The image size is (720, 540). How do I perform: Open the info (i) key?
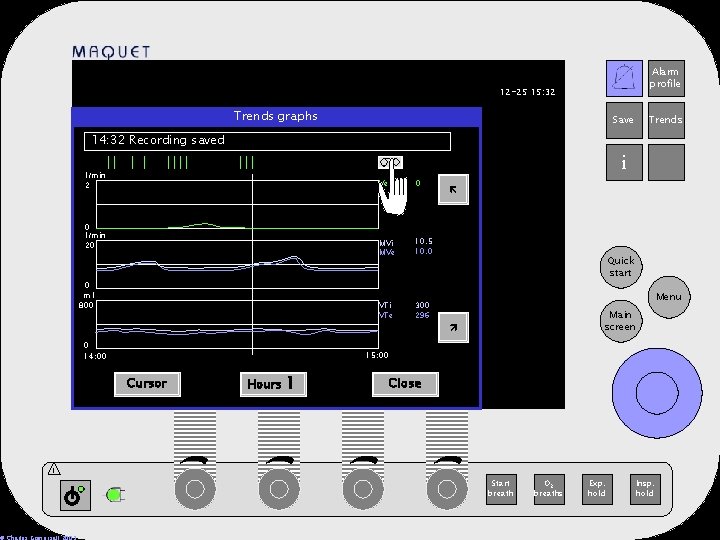[x=624, y=163]
